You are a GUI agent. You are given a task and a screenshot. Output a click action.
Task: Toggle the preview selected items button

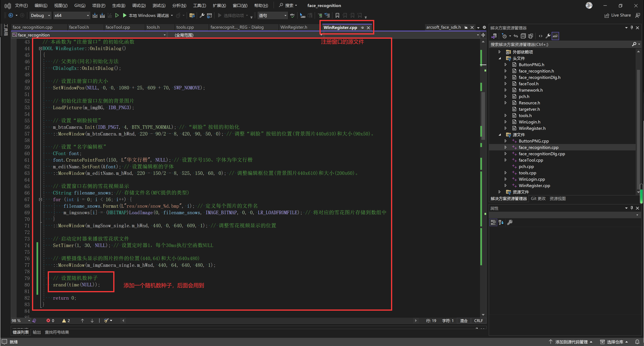pyautogui.click(x=555, y=36)
